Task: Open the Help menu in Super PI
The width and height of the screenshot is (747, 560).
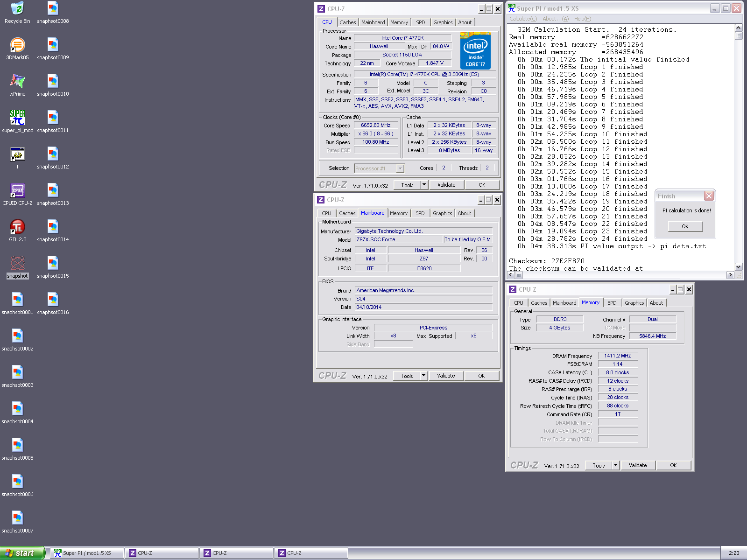Action: [583, 19]
